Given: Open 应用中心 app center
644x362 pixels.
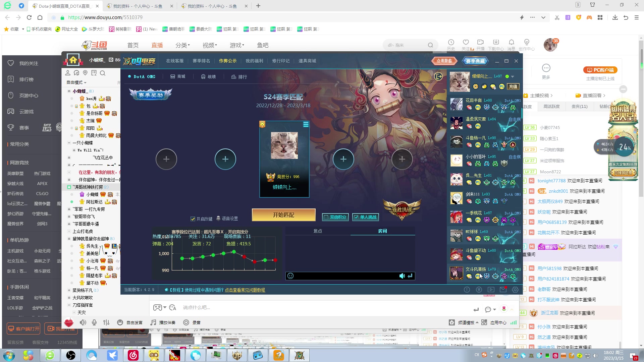Looking at the screenshot, I should pos(494,322).
